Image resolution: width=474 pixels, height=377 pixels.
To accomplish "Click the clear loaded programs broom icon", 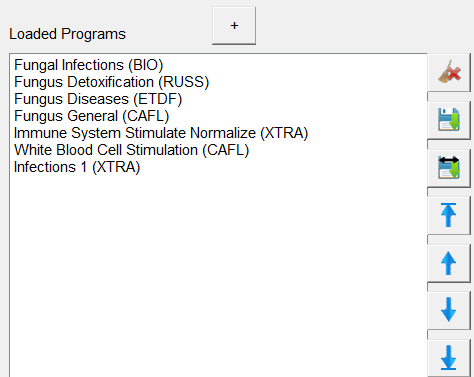I will [449, 72].
